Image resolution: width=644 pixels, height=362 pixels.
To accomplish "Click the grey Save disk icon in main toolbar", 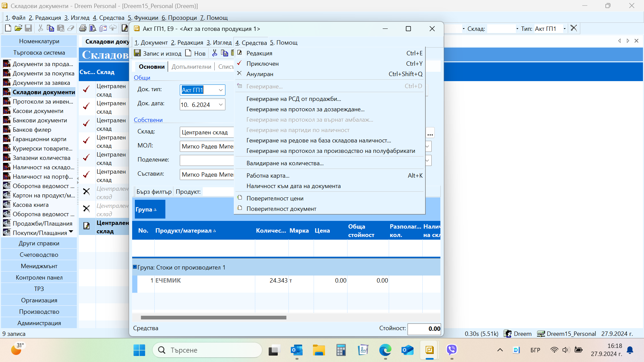I will (x=29, y=28).
